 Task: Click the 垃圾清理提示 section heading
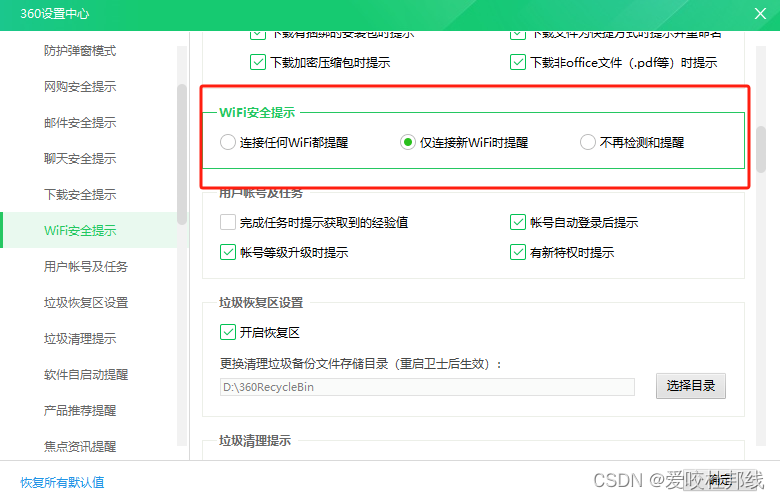coord(255,441)
